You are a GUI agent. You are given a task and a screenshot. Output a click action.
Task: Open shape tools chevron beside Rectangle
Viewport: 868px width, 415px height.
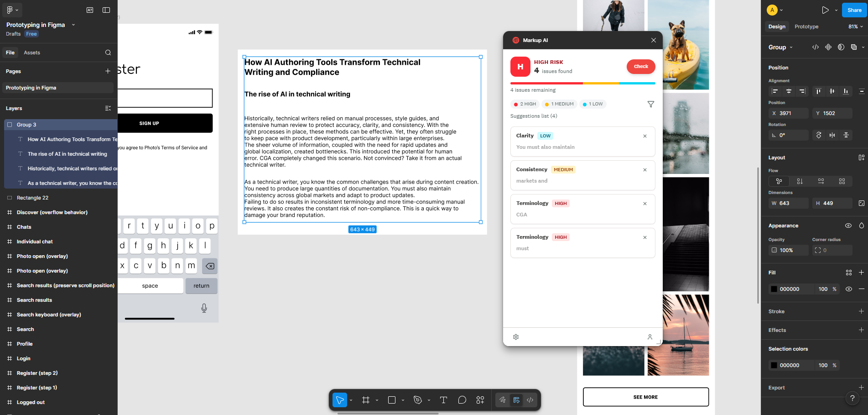coord(403,400)
